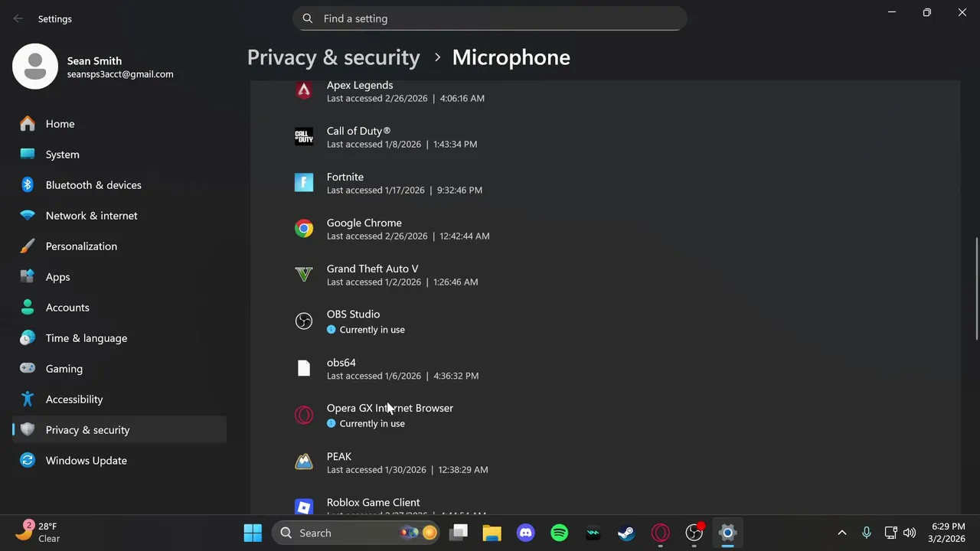Click the microphone tray icon
Image resolution: width=980 pixels, height=551 pixels.
click(x=866, y=533)
